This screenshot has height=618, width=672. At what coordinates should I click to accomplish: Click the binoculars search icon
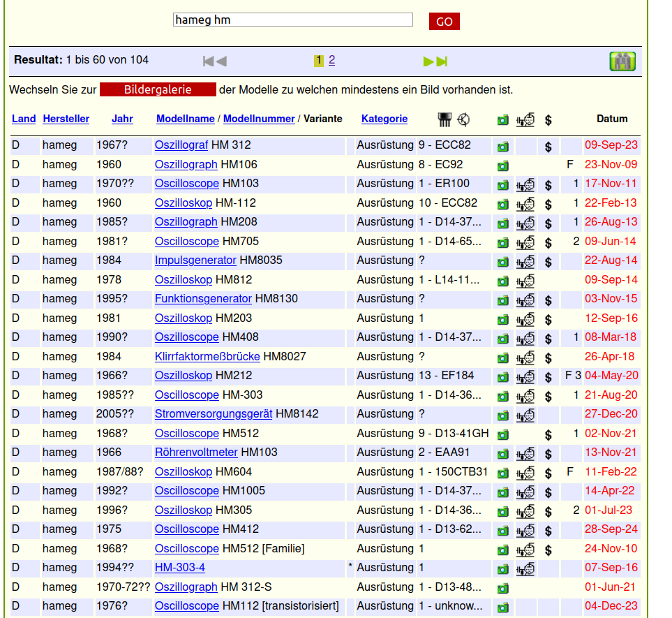[x=622, y=61]
